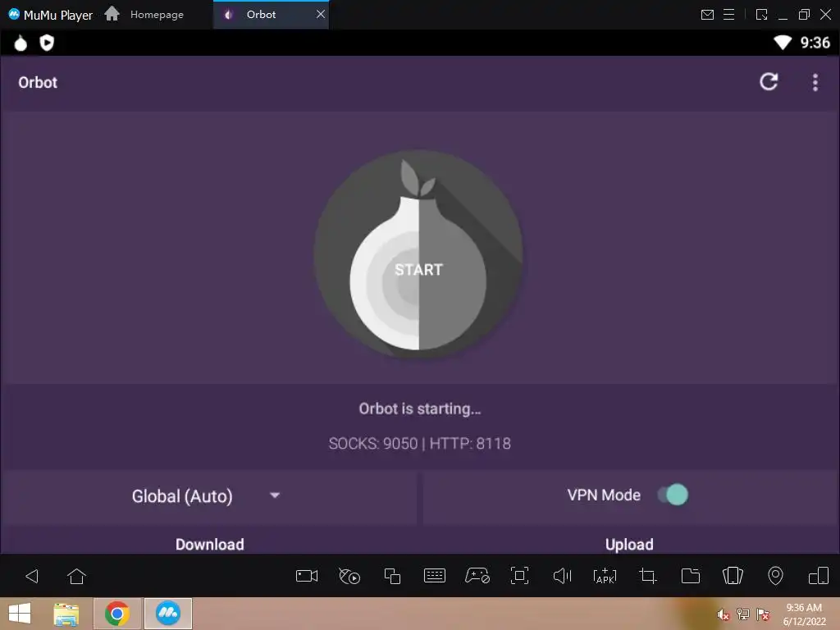Click the fullscreen icon in toolbar

pos(519,576)
